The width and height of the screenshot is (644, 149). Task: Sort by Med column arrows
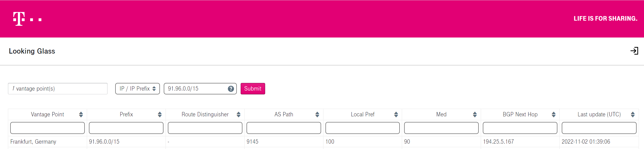475,115
